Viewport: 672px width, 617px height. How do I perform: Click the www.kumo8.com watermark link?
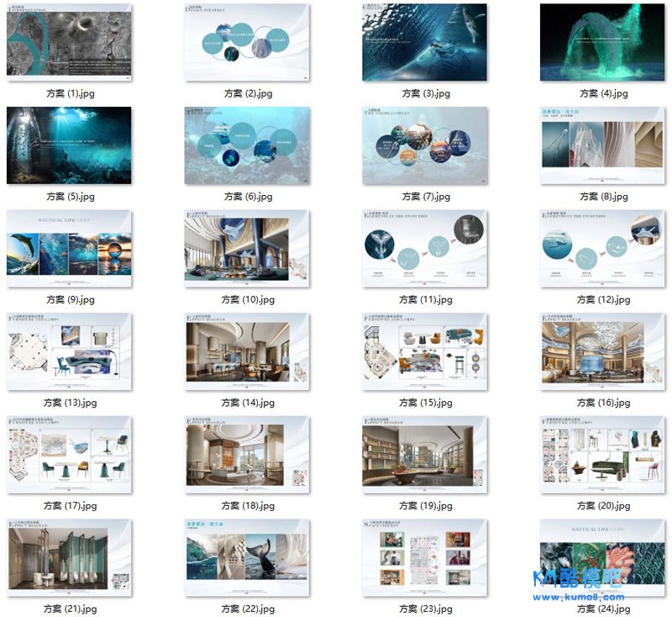[579, 597]
